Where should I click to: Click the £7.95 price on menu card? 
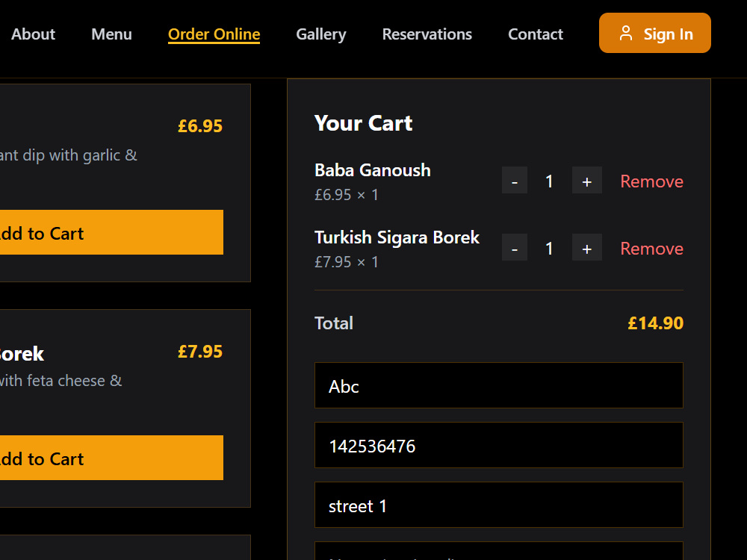(200, 352)
